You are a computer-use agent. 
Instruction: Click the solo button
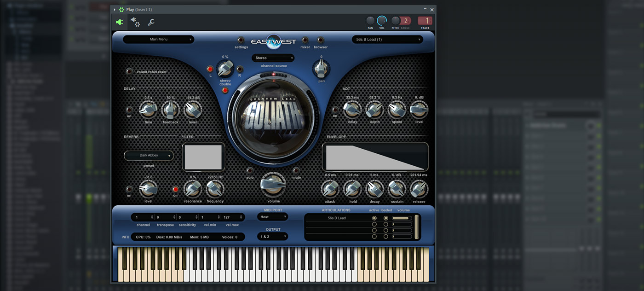tap(250, 170)
